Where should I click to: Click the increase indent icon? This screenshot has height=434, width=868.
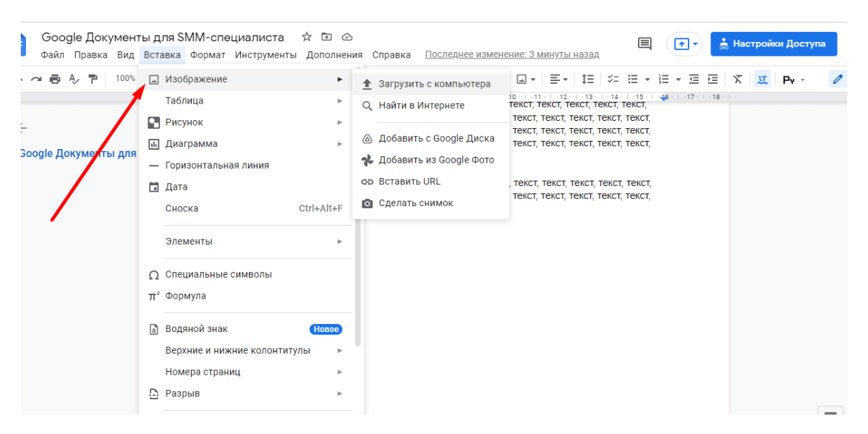pos(713,79)
